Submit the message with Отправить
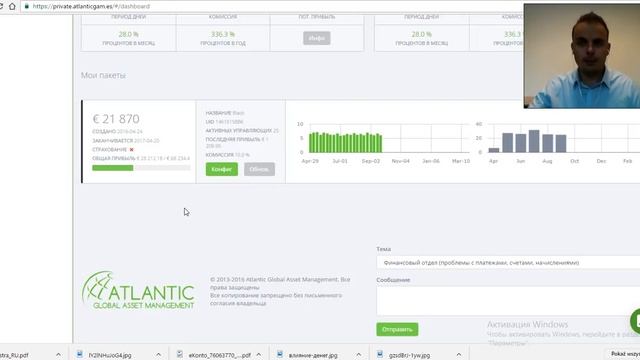Screen dimensions: 640x360 pyautogui.click(x=397, y=329)
